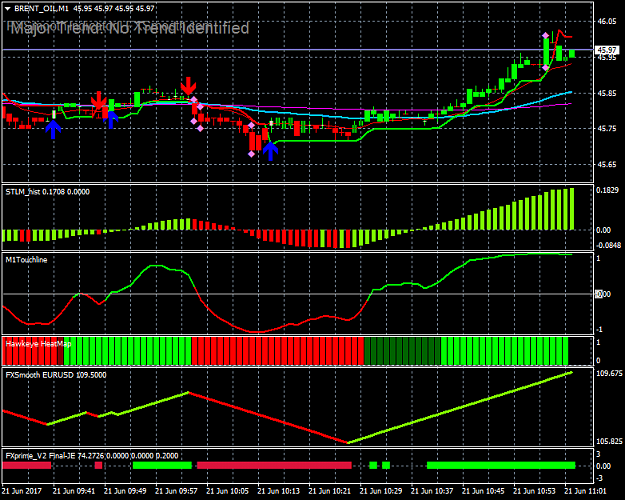The height and width of the screenshot is (500, 625).
Task: Click the 21 Jun 10:21 time label
Action: tap(330, 491)
